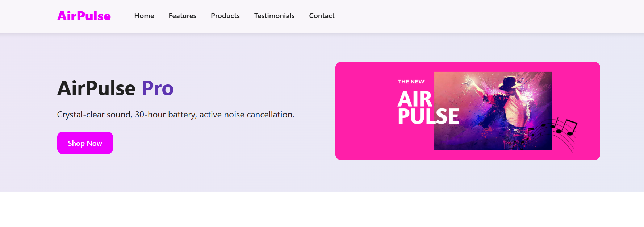Click the AirPulse Pro hero heading
The image size is (644, 227).
pyautogui.click(x=115, y=88)
